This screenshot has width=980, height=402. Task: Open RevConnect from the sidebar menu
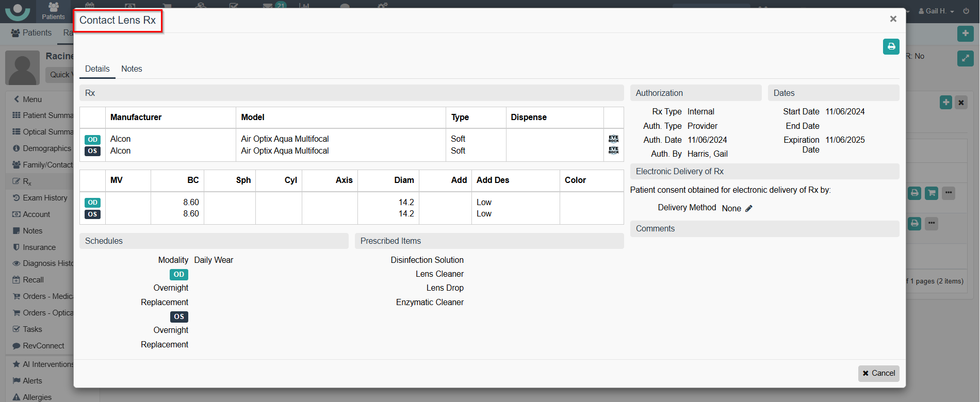coord(43,346)
